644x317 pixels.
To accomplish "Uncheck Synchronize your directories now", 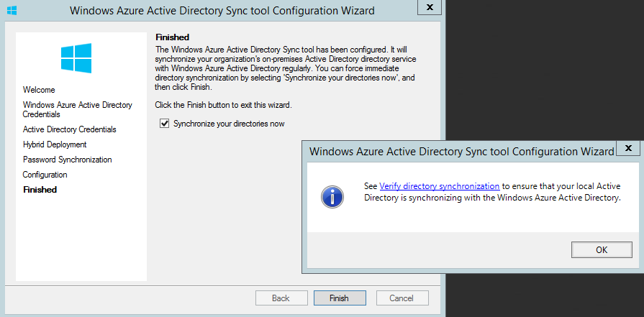I will (164, 124).
